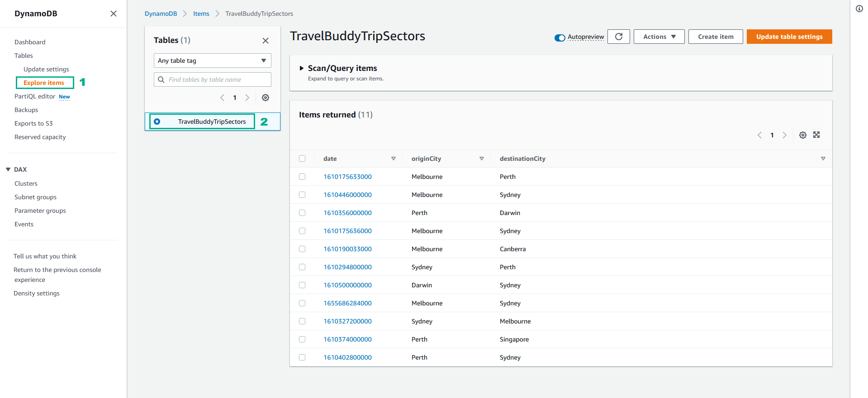Image resolution: width=868 pixels, height=398 pixels.
Task: Open the item link 1610175633000
Action: (347, 177)
